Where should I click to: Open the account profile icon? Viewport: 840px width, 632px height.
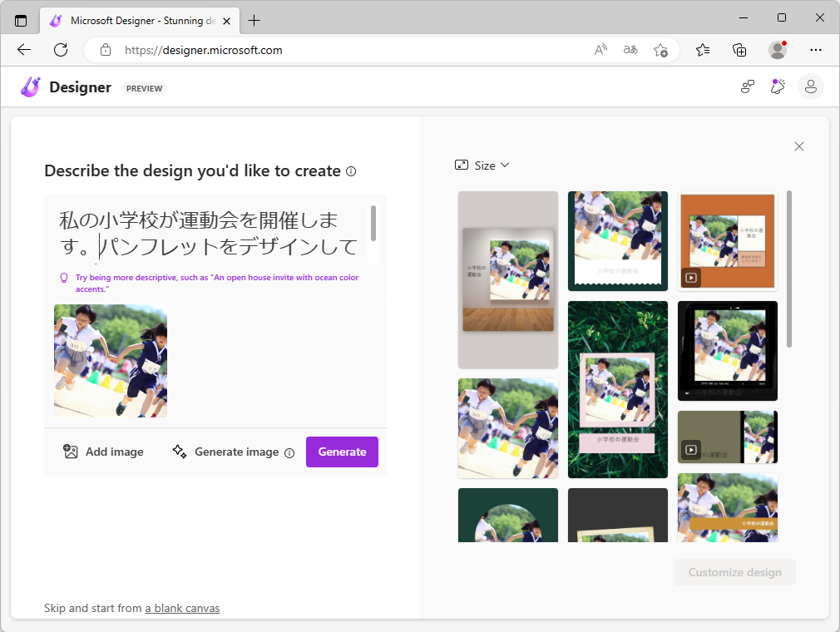[811, 86]
